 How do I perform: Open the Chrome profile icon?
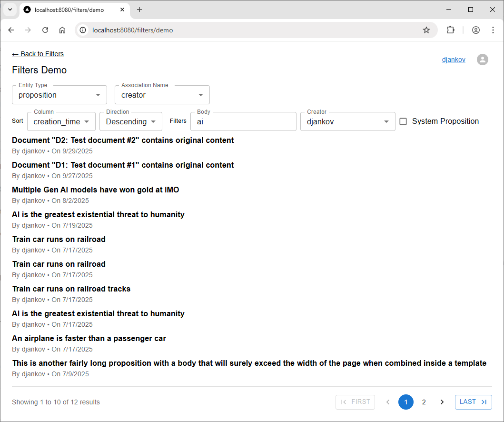pyautogui.click(x=475, y=30)
